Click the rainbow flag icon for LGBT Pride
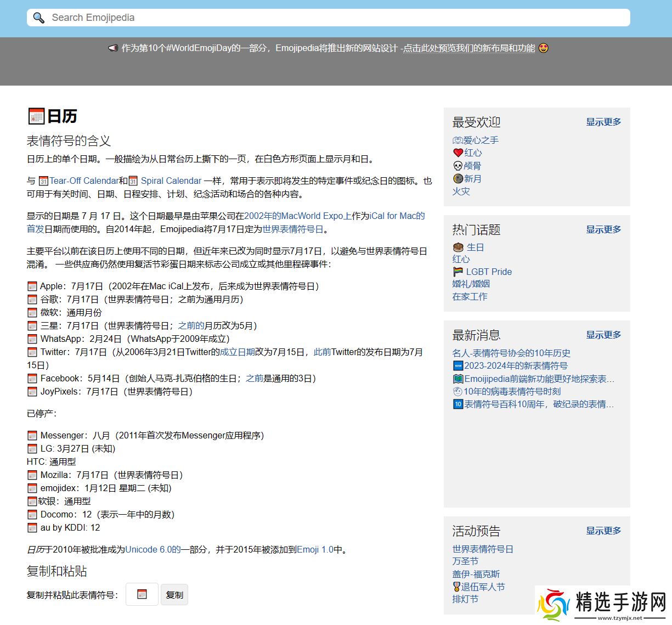This screenshot has height=625, width=672. (458, 272)
